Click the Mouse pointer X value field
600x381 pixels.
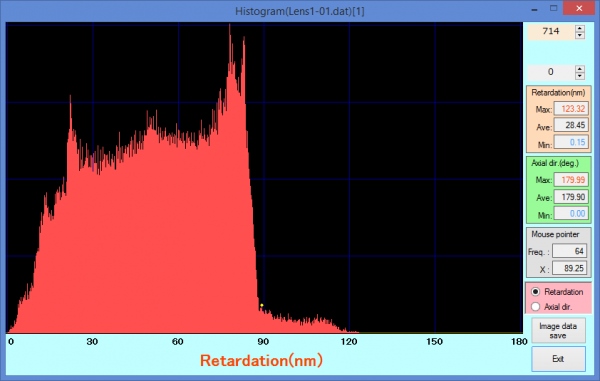click(x=569, y=269)
